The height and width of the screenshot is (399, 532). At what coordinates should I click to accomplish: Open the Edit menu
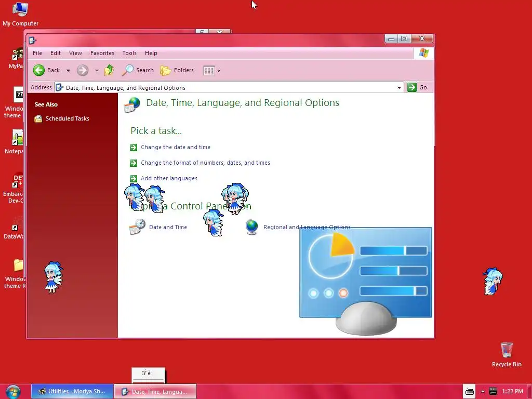(x=55, y=53)
